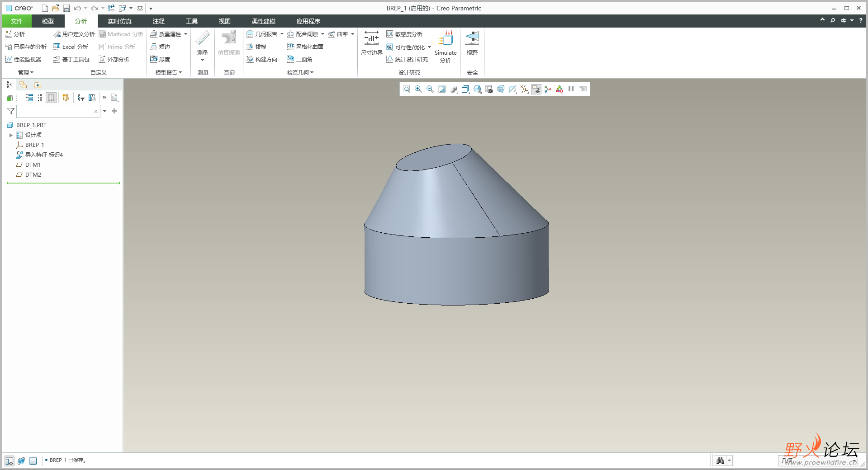Screen dimensions: 868x470
Task: Open the 曲率 dropdown arrow
Action: point(352,34)
